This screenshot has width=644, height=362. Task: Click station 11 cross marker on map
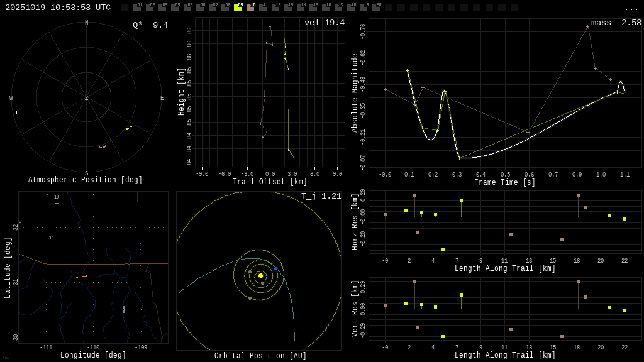(52, 244)
